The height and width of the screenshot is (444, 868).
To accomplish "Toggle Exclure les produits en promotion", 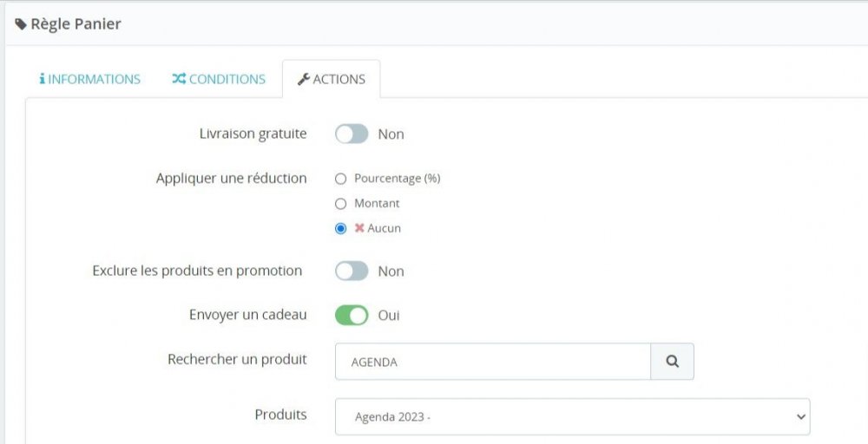I will (352, 271).
